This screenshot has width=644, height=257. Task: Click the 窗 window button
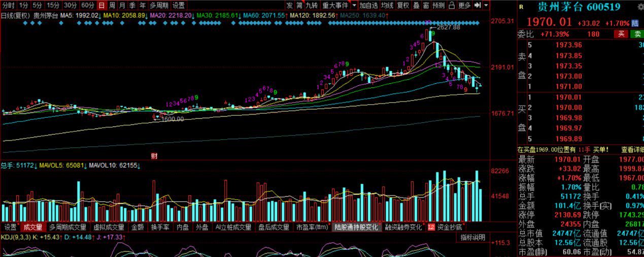426,5
